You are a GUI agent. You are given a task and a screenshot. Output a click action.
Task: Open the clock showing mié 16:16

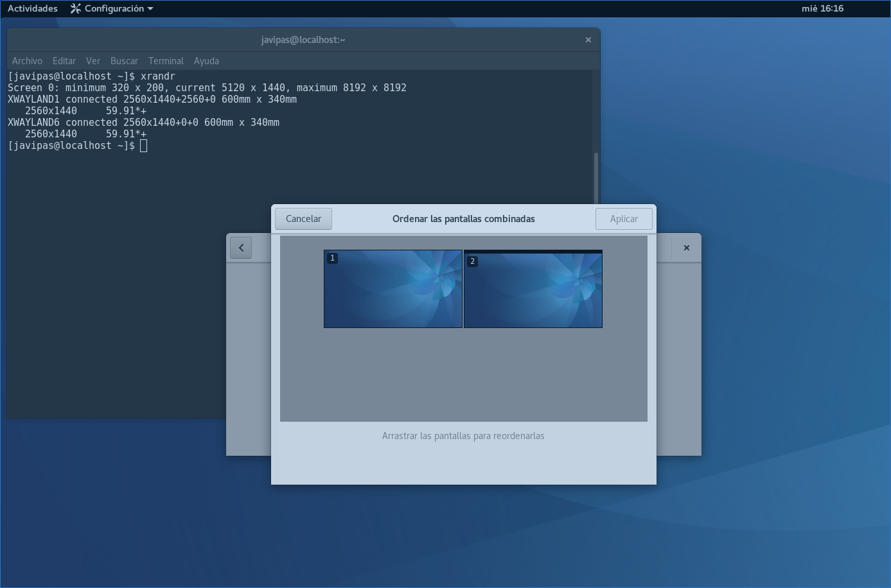(822, 8)
